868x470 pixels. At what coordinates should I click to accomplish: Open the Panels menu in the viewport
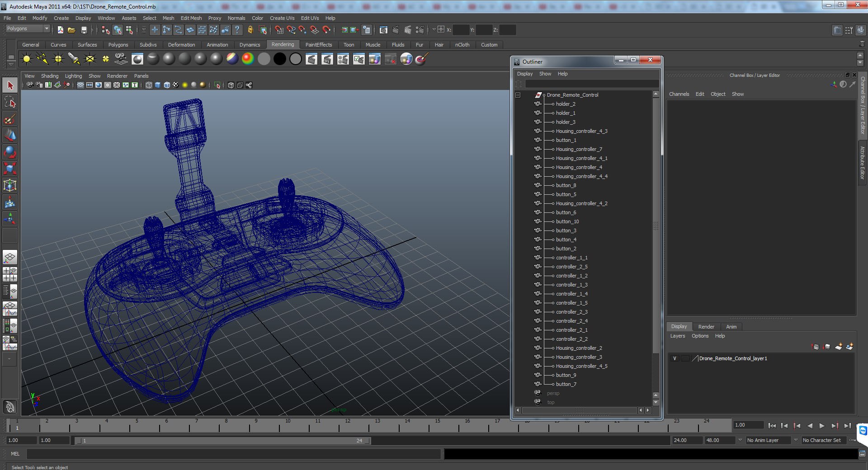[141, 76]
